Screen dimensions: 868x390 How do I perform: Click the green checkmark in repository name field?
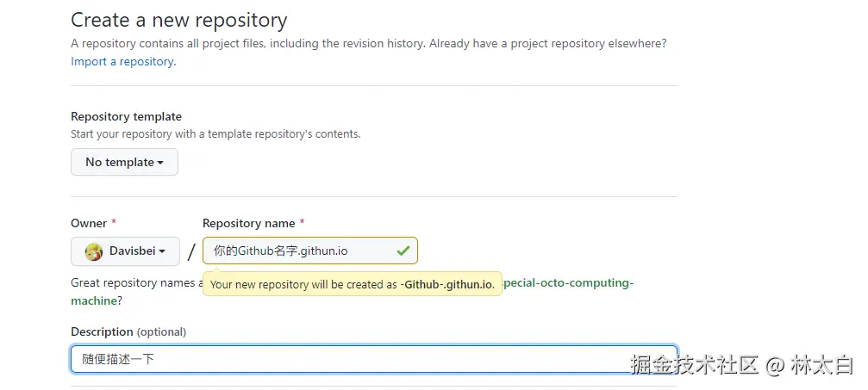coord(403,251)
